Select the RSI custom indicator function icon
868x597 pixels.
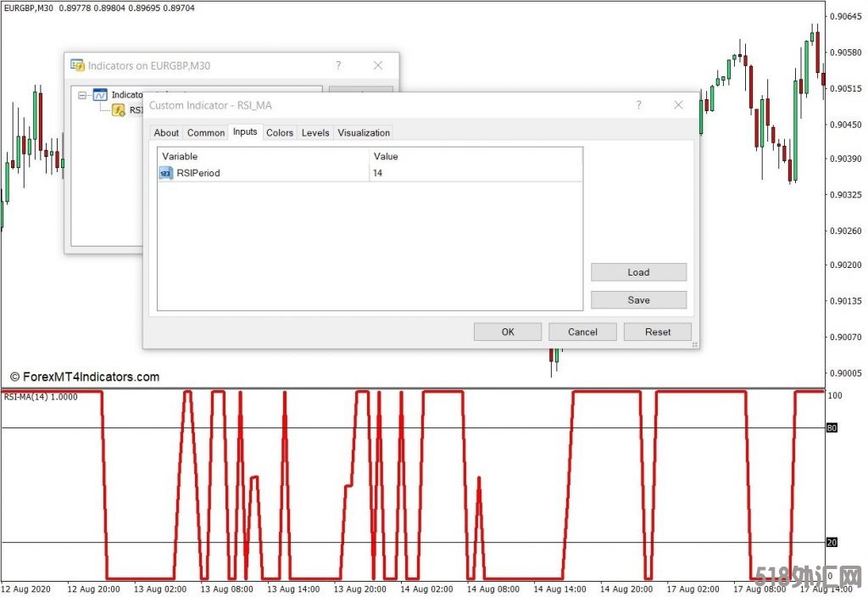[x=119, y=110]
